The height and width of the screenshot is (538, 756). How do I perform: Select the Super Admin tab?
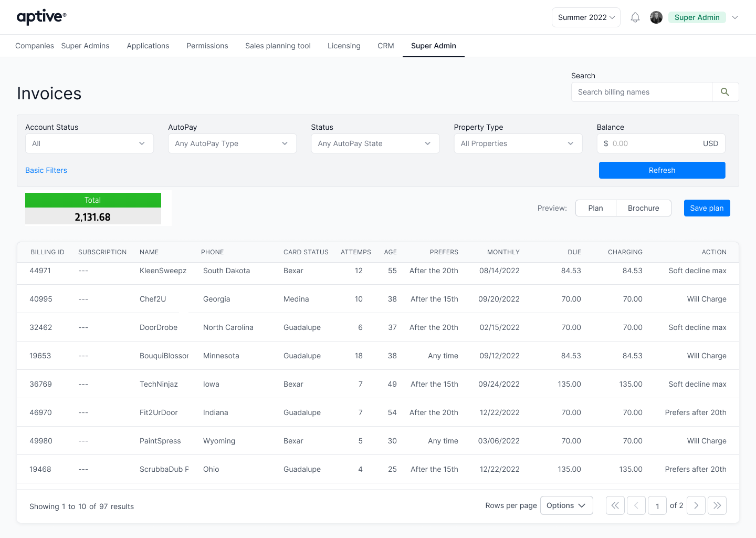click(x=434, y=46)
